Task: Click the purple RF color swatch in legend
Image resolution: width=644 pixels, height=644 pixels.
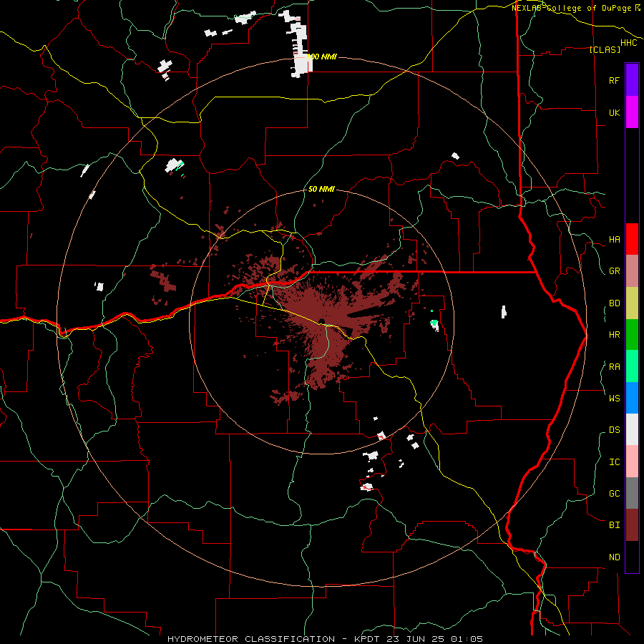Action: [632, 79]
